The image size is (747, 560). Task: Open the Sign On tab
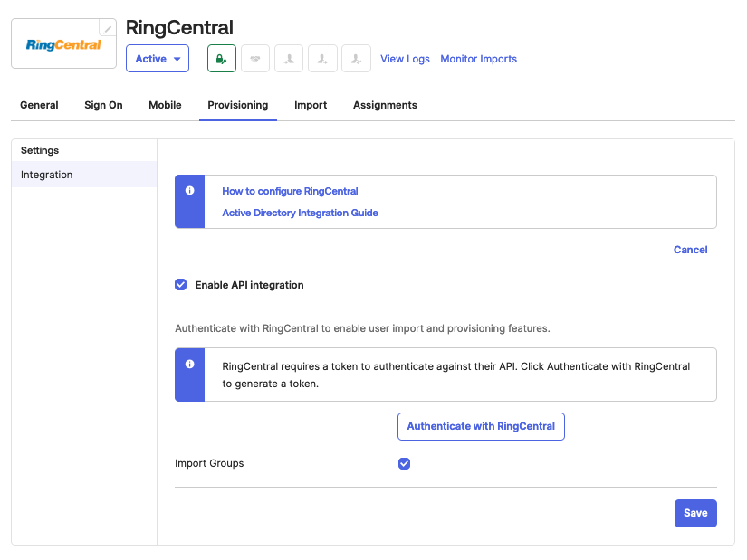(103, 105)
